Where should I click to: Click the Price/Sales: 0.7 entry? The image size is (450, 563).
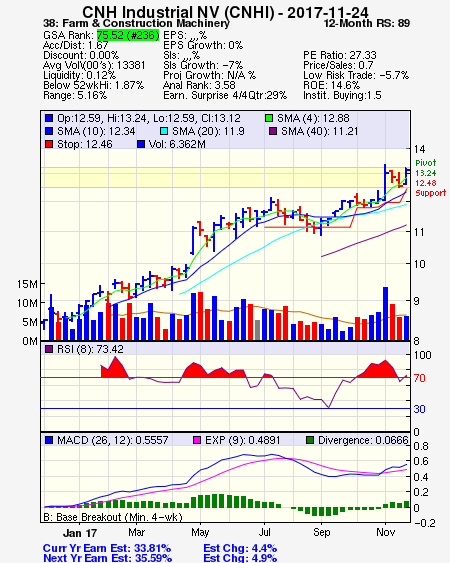338,65
